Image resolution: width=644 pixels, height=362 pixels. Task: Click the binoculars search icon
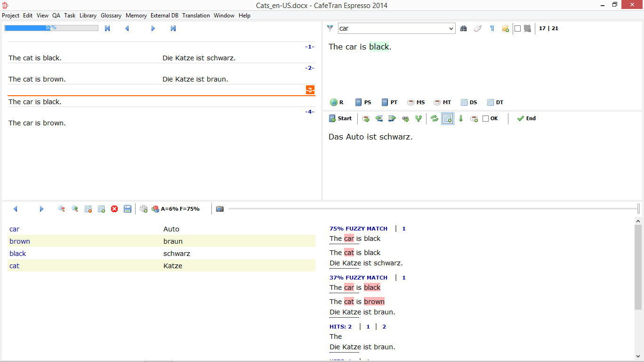[x=463, y=28]
